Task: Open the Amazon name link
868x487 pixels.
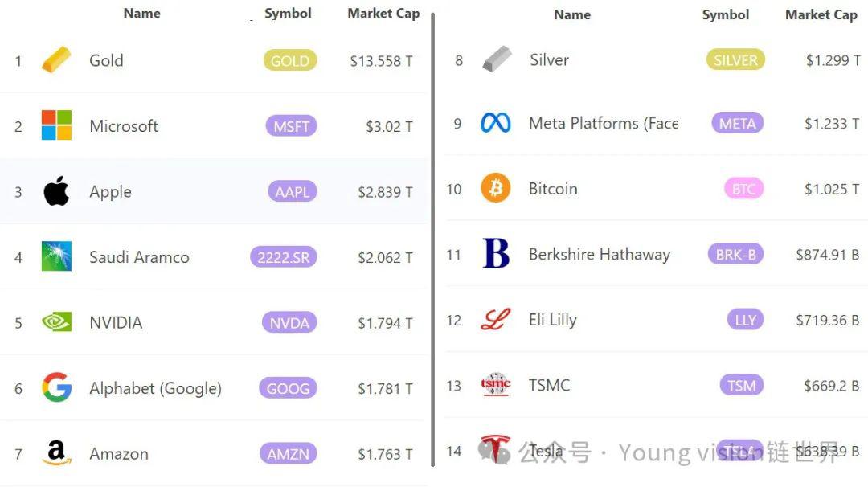Action: 119,454
